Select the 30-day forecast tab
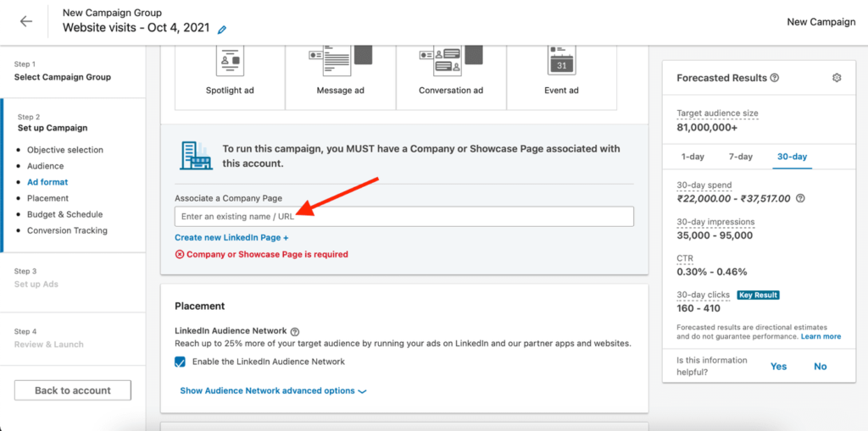 (x=793, y=157)
